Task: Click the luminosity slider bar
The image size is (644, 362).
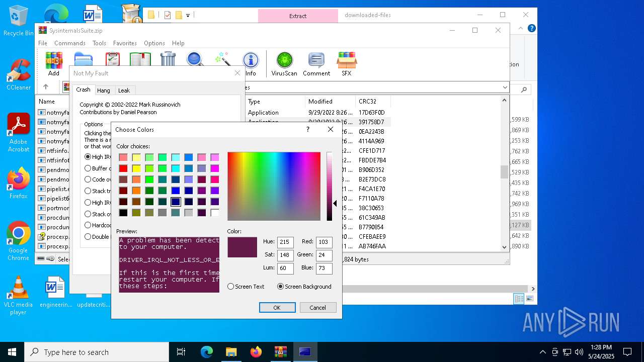Action: click(x=330, y=186)
